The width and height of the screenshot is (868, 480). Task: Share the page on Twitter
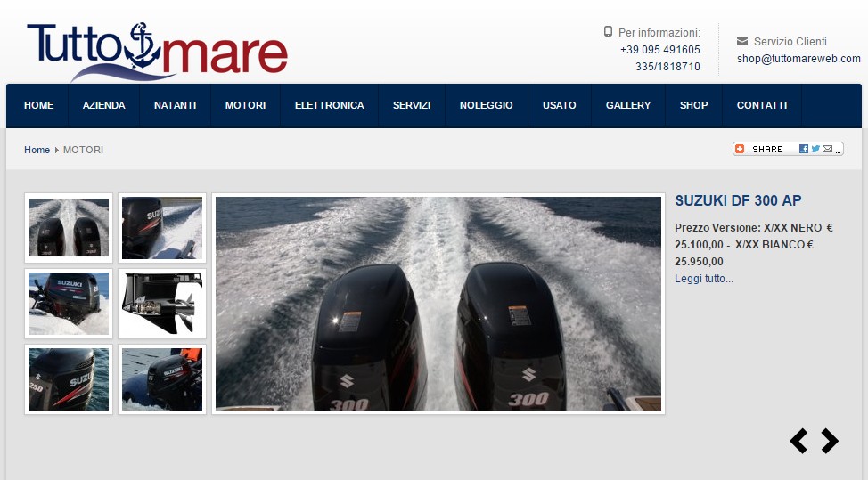point(815,149)
